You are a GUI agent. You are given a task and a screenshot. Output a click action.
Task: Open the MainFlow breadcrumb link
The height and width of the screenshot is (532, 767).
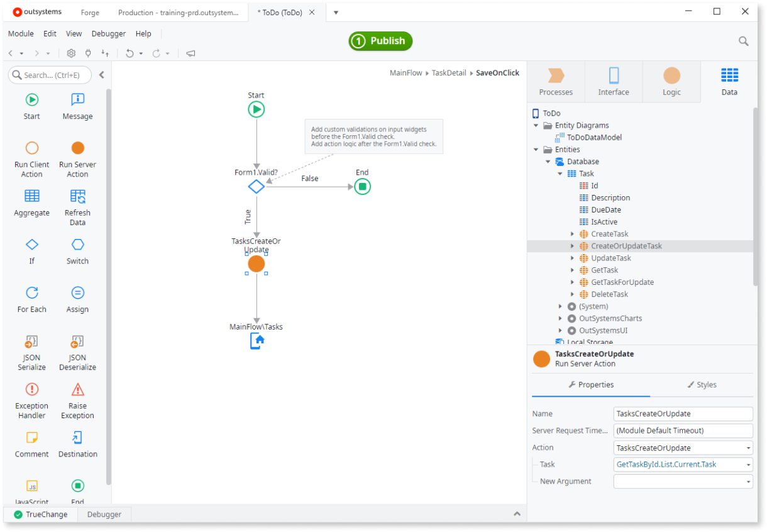click(406, 72)
